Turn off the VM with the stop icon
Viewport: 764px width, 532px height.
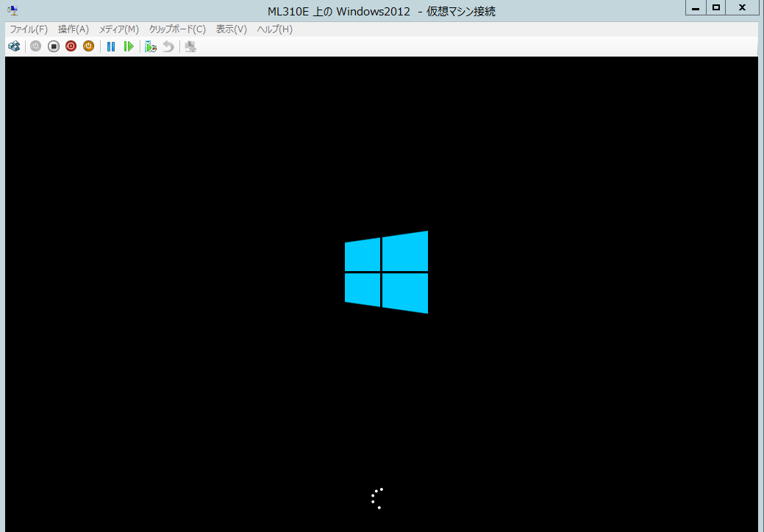pos(53,46)
